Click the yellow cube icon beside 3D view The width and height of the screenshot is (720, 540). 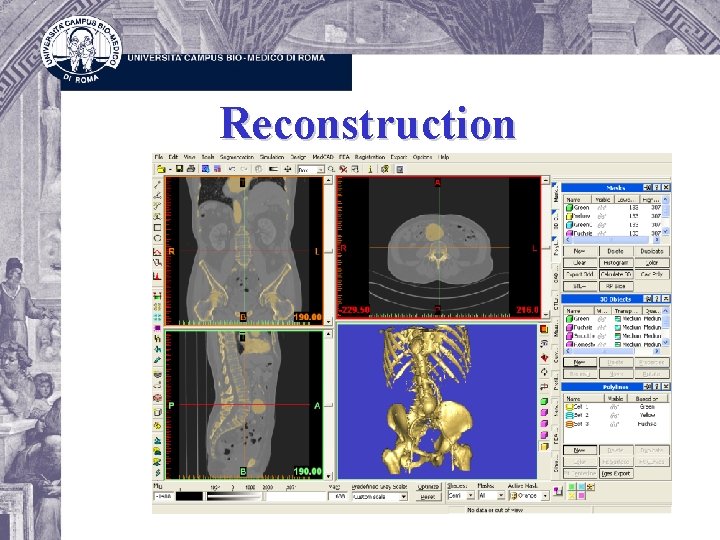tap(544, 446)
